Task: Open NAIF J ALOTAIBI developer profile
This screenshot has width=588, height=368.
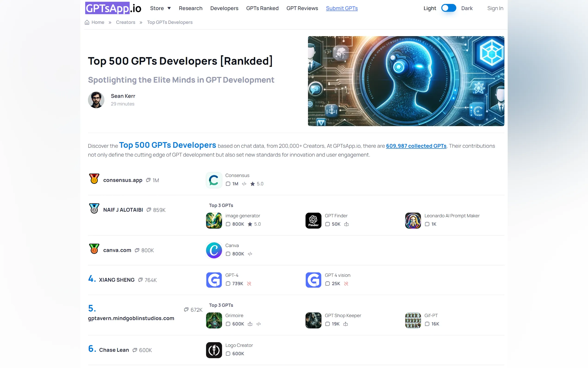Action: 123,210
